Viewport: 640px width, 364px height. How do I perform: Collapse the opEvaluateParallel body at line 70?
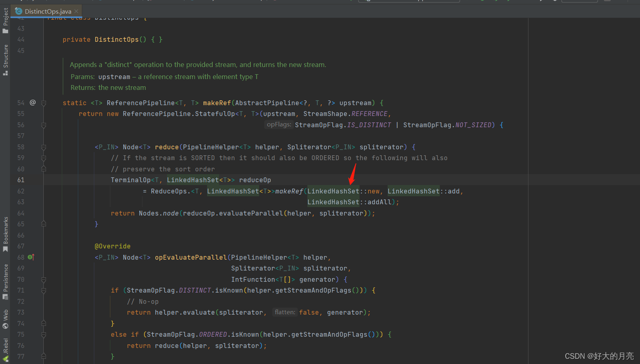coord(44,280)
